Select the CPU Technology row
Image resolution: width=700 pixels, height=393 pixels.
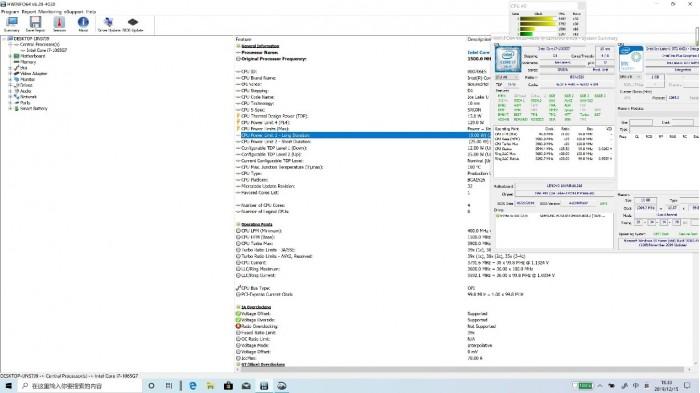tap(363, 103)
